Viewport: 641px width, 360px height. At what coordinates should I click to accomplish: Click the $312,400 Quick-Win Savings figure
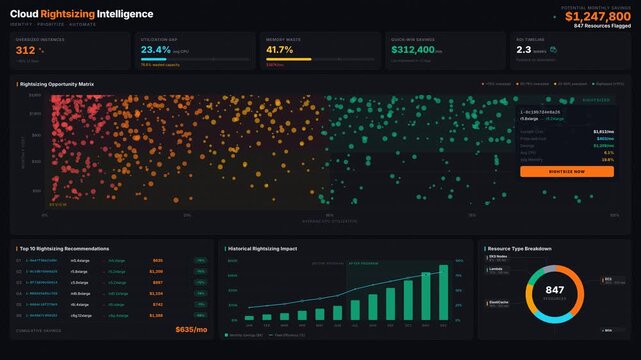413,50
